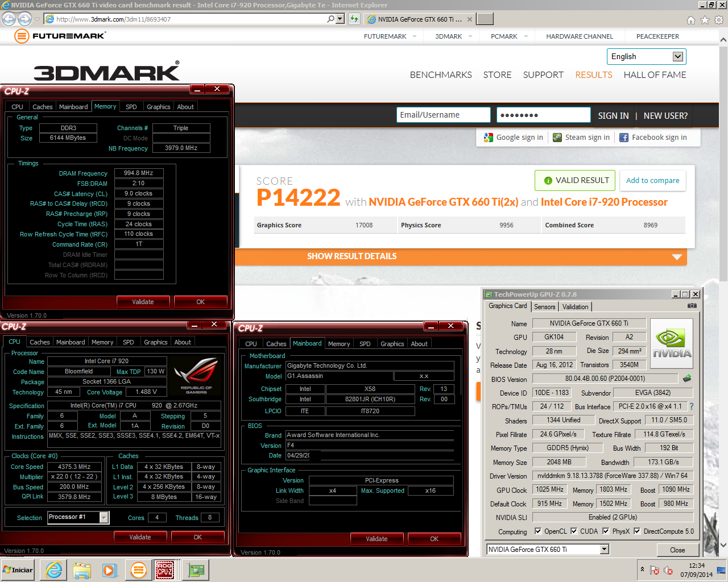Image resolution: width=728 pixels, height=582 pixels.
Task: Expand the PCMARK top menu dropdown
Action: pos(526,36)
